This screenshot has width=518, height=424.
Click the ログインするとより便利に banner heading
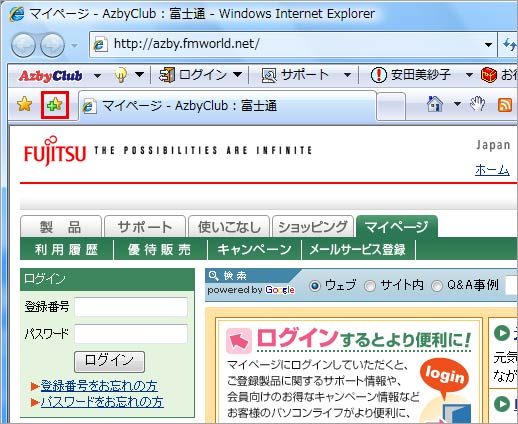[364, 339]
